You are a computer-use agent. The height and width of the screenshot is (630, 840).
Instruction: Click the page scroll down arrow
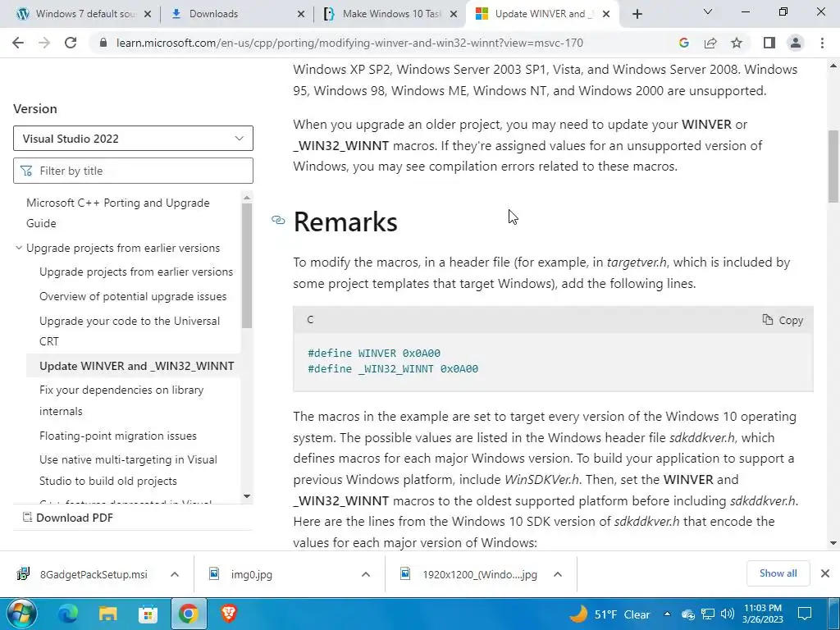[x=833, y=543]
